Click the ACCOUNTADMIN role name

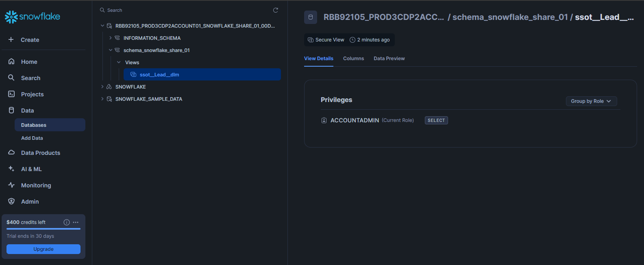pos(355,120)
